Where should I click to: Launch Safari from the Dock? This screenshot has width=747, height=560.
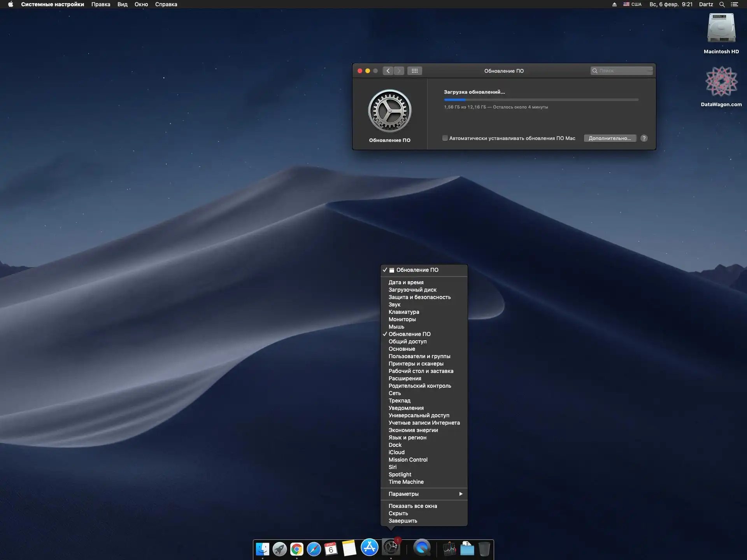[314, 549]
